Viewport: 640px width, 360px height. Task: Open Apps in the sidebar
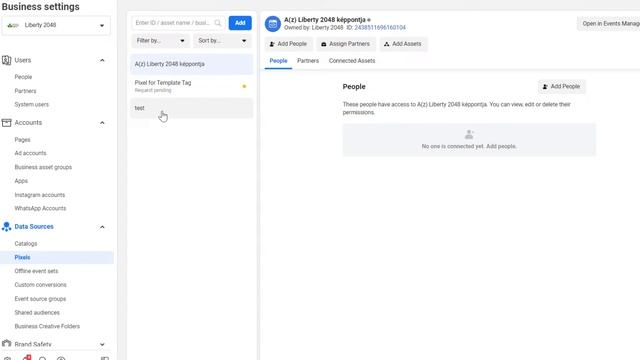tap(21, 181)
